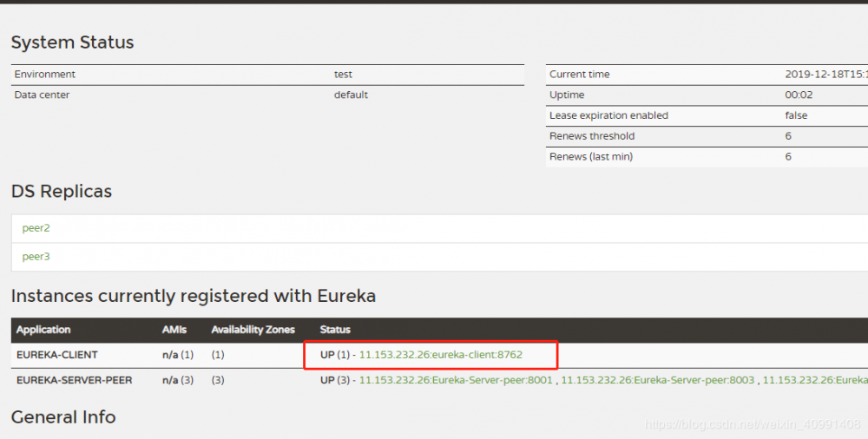The image size is (868, 439).
Task: Open the 11.153.232.26:eureka-client:8762 instance link
Action: coord(441,355)
